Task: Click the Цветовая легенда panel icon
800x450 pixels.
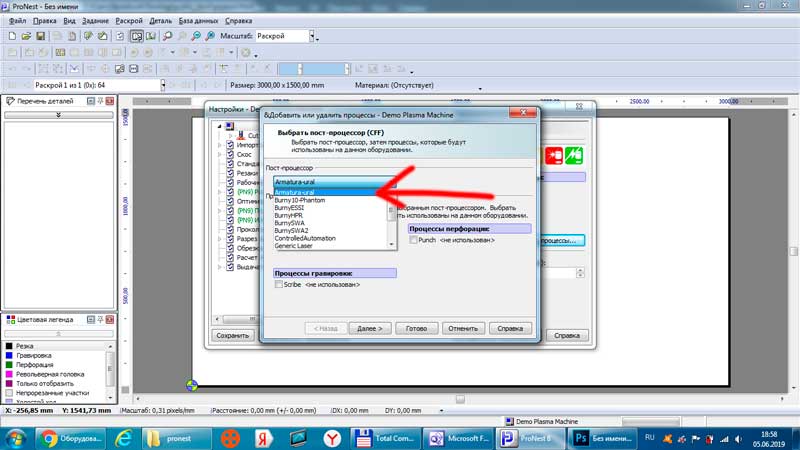Action: (x=10, y=319)
